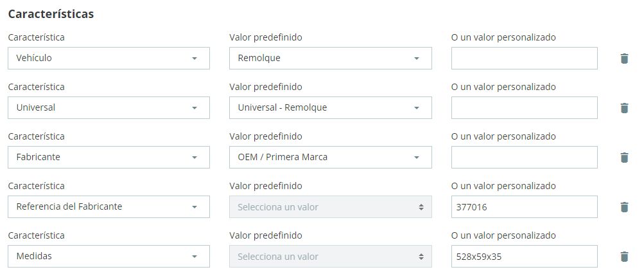Click trash icon for Fabricante row
This screenshot has height=274, width=644.
(623, 158)
